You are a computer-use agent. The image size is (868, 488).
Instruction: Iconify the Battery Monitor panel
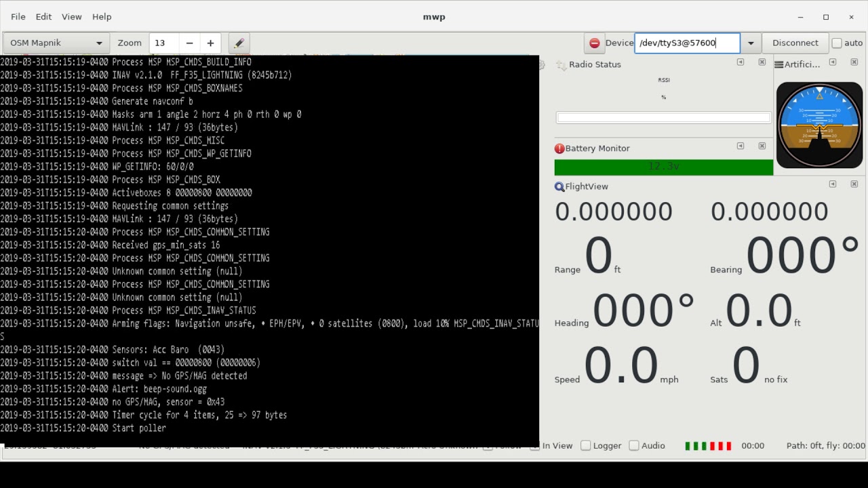pos(741,146)
